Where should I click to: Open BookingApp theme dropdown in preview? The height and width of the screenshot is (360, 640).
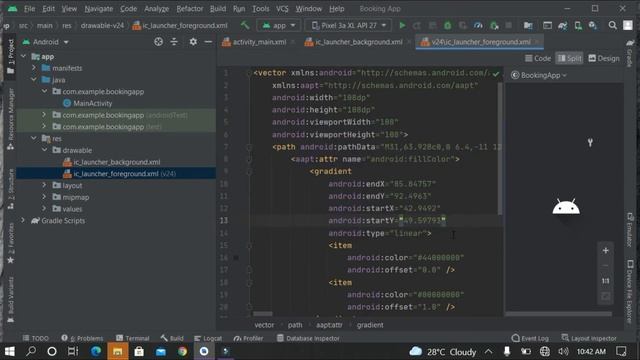[539, 75]
